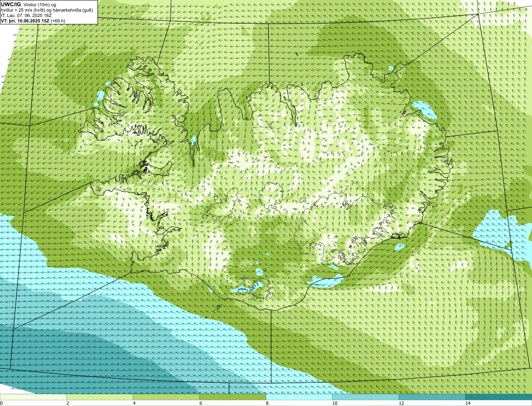
Task: Click the '14' scale label
Action: [x=468, y=403]
